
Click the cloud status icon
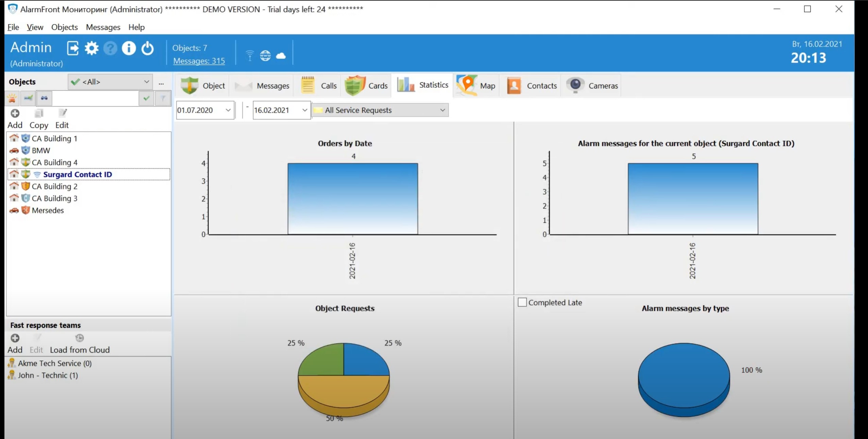coord(281,55)
